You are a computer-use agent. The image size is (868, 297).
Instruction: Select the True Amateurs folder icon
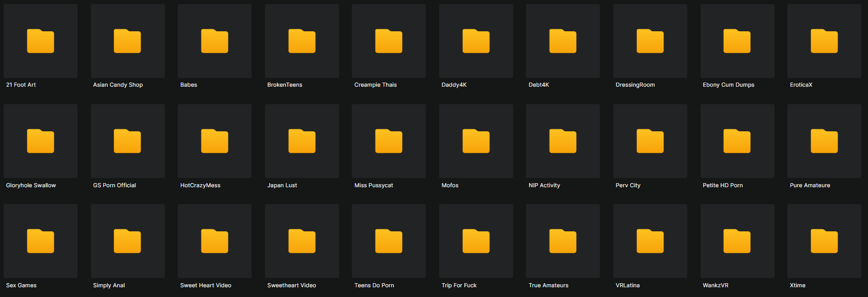pyautogui.click(x=563, y=241)
